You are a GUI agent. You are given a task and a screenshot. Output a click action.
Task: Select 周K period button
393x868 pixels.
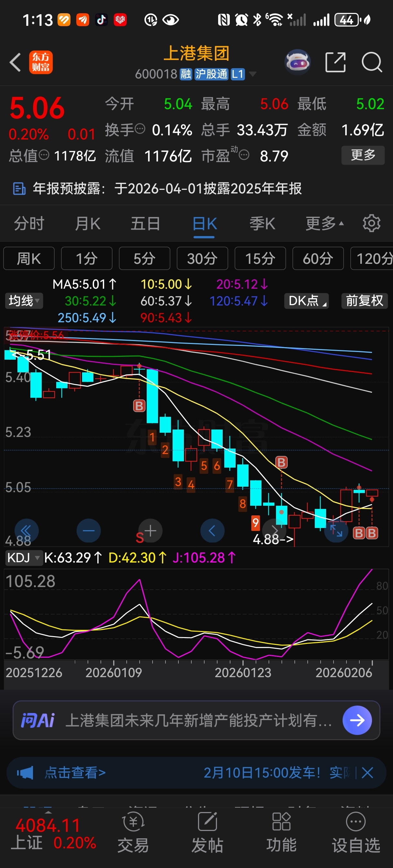(29, 258)
